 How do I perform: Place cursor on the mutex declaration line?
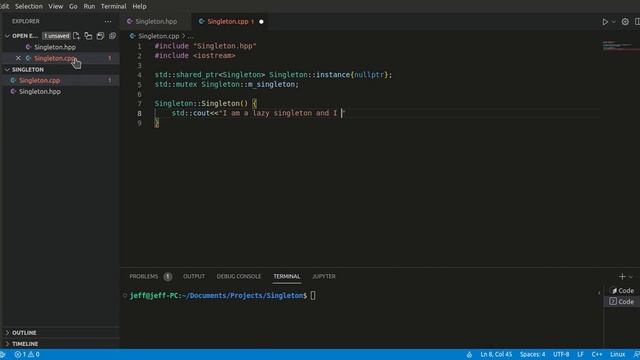(x=227, y=84)
